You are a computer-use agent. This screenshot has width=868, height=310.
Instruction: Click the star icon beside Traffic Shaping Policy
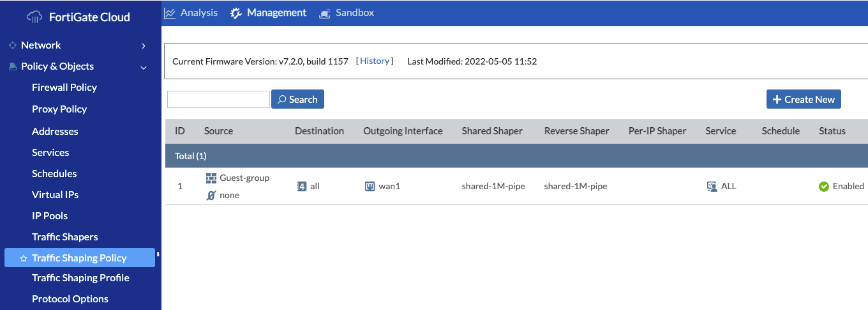[x=24, y=258]
